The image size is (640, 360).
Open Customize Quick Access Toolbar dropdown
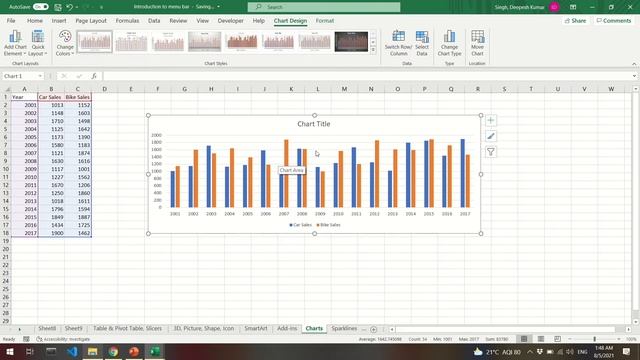coord(101,7)
